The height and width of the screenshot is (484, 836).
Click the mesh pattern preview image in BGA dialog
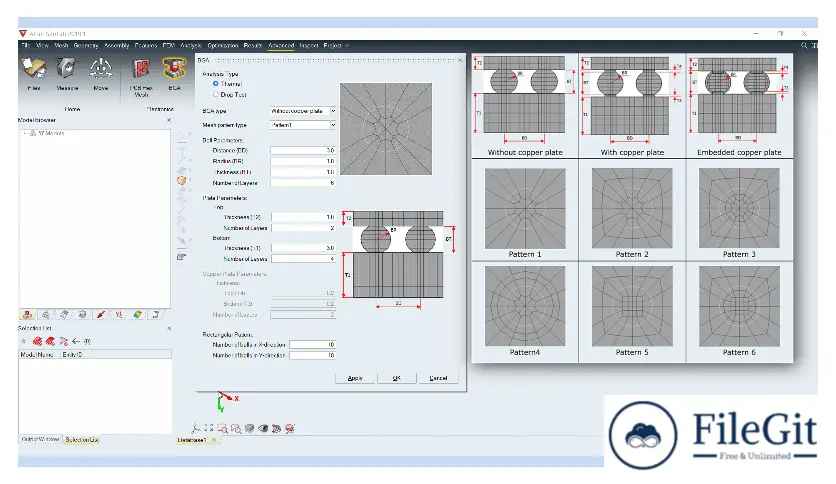click(x=386, y=128)
